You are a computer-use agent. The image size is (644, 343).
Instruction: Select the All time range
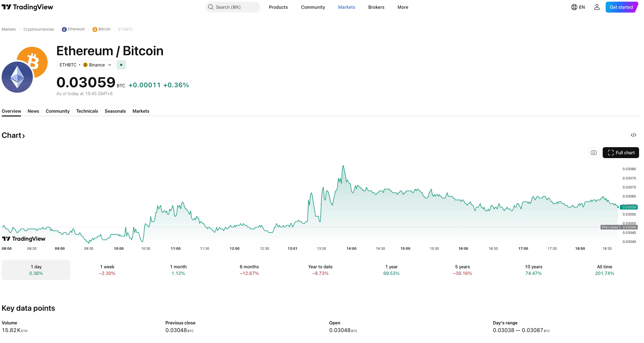pyautogui.click(x=605, y=270)
